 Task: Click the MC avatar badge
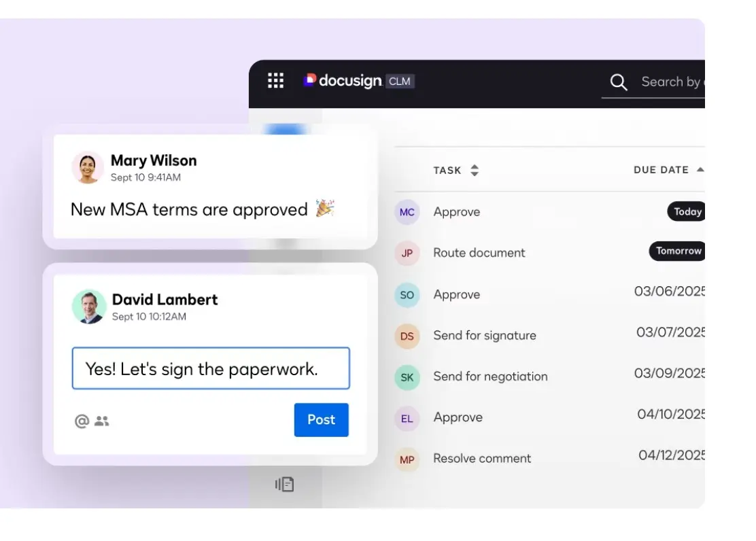[x=407, y=212]
